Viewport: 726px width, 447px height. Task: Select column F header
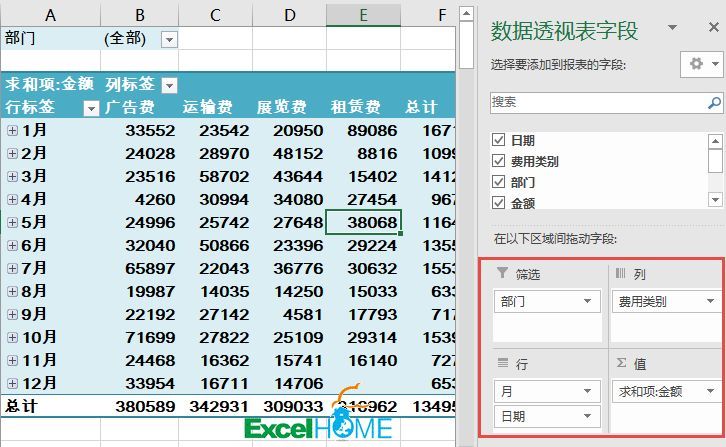(x=428, y=15)
